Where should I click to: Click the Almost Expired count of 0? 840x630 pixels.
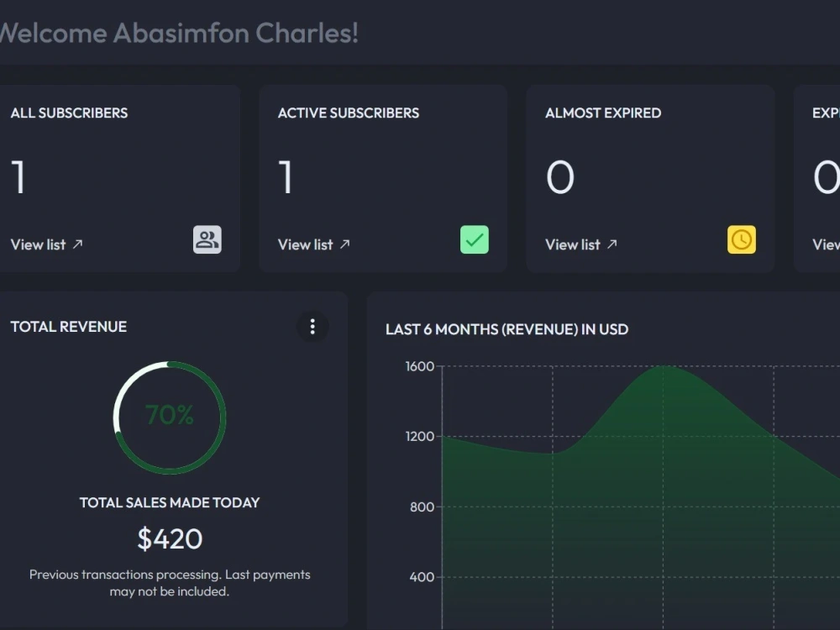(x=560, y=177)
